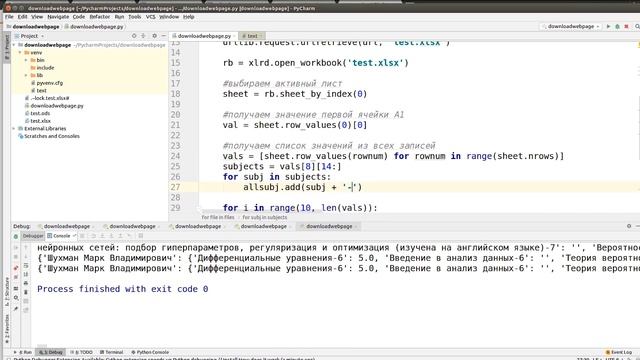
Task: Click the soft-wrap icon in console toolbar
Action: pos(26,265)
